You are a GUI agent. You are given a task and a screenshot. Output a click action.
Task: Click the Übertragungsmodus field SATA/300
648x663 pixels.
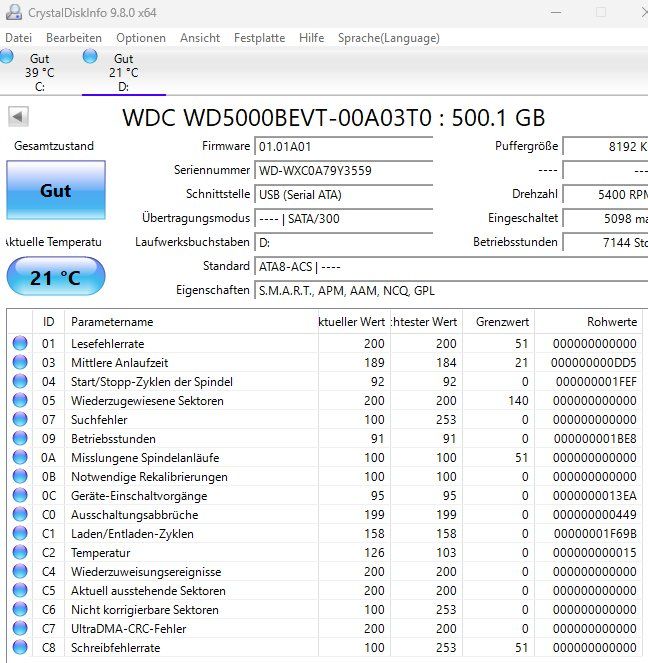pyautogui.click(x=344, y=219)
